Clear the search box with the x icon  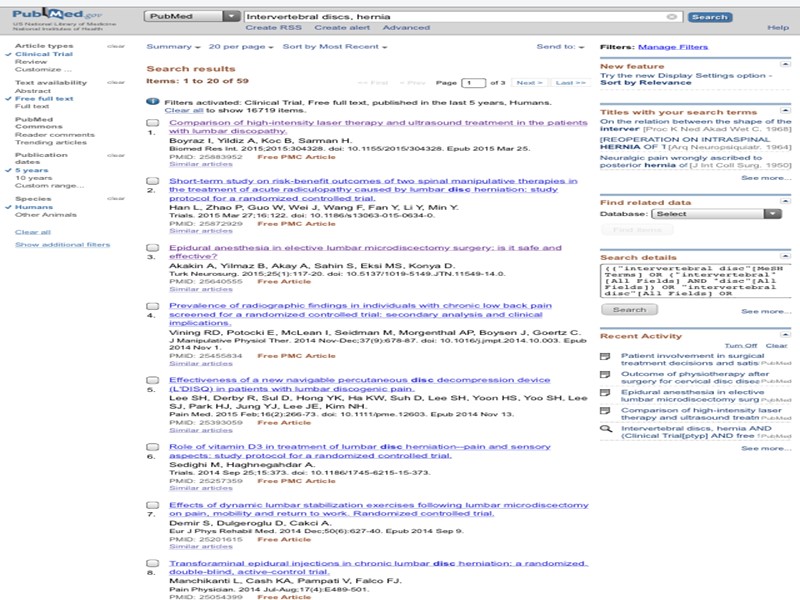[672, 17]
